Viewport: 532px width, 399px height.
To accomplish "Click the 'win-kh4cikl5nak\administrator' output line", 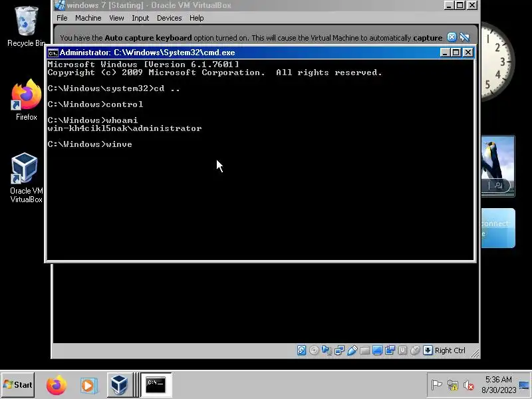I will (124, 128).
